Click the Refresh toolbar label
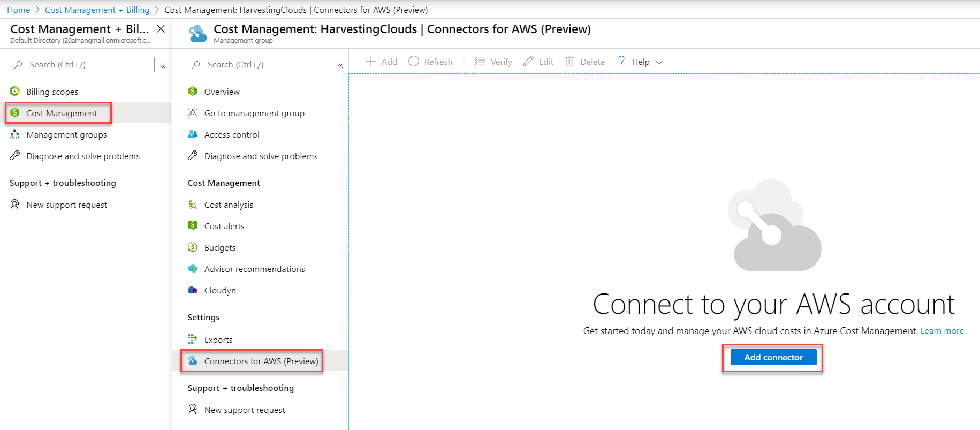980x430 pixels. point(438,62)
